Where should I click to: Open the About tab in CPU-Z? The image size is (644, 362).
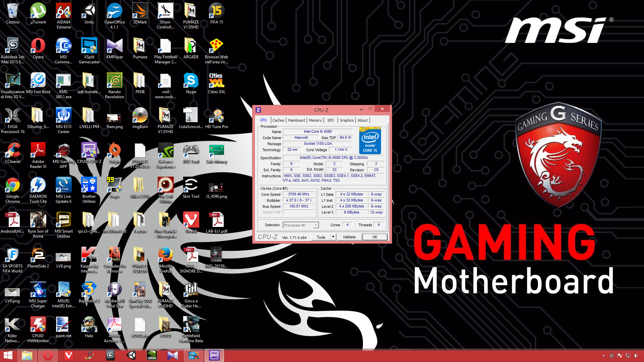(x=363, y=120)
